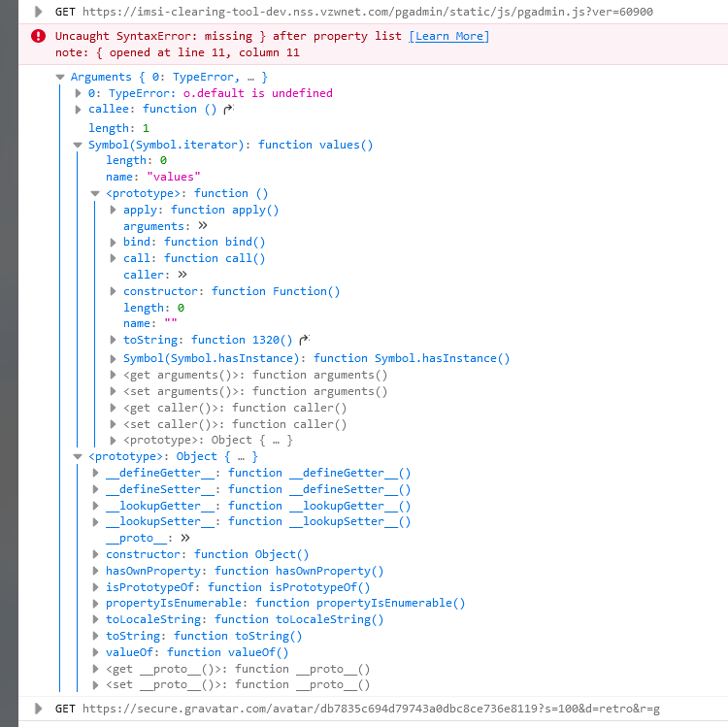
Task: Expand the 0: TypeError entry
Action: tap(79, 93)
